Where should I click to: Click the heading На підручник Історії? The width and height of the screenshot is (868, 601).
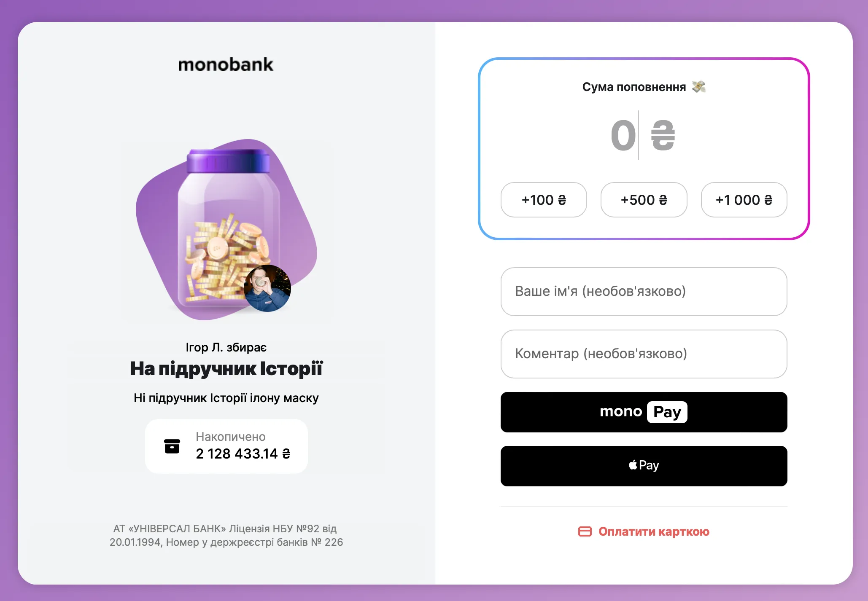coord(226,369)
